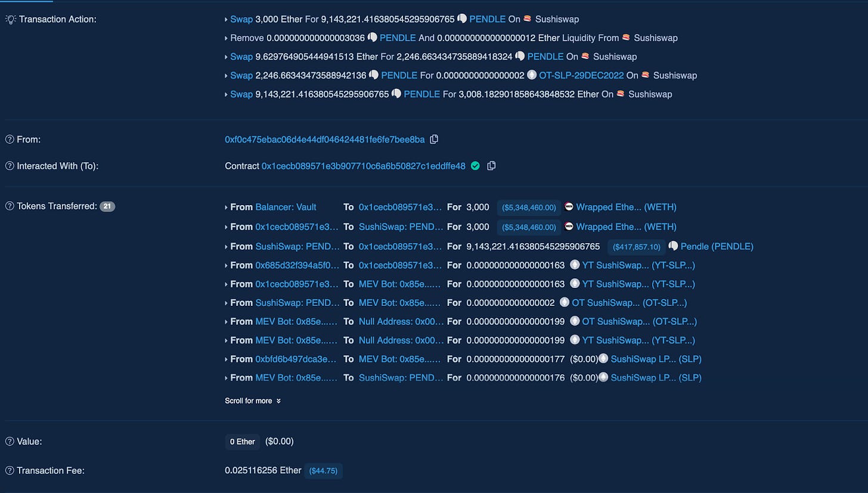Open OT-SLP-29DEC2022 token link

point(581,75)
